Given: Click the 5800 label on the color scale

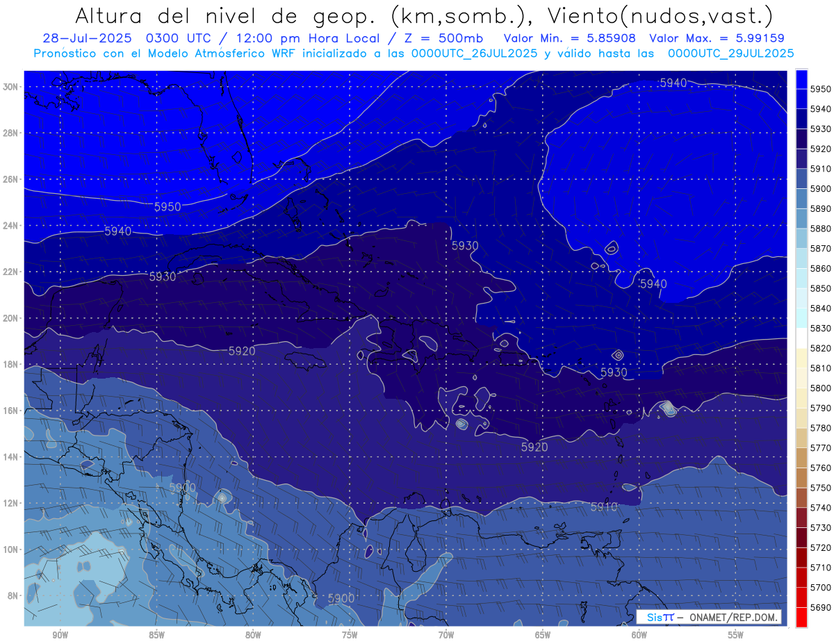Looking at the screenshot, I should 821,388.
